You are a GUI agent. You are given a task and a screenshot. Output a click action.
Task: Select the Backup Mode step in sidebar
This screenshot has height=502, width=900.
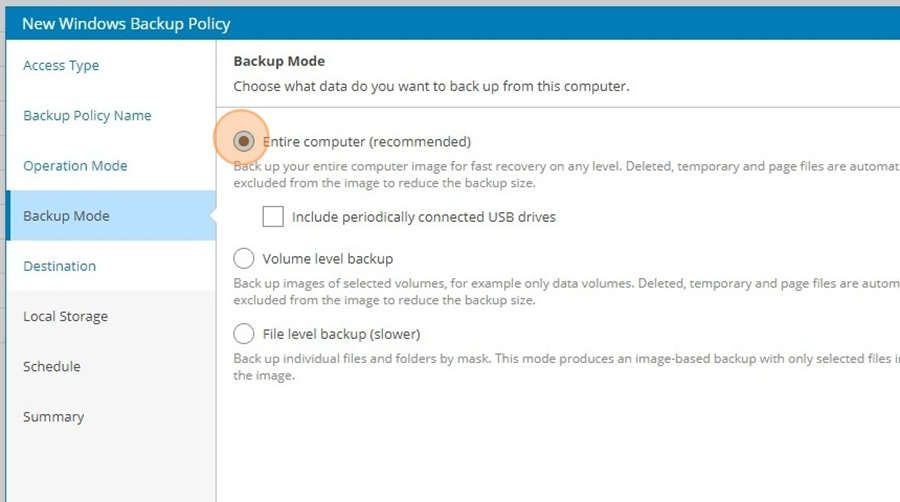click(x=111, y=216)
